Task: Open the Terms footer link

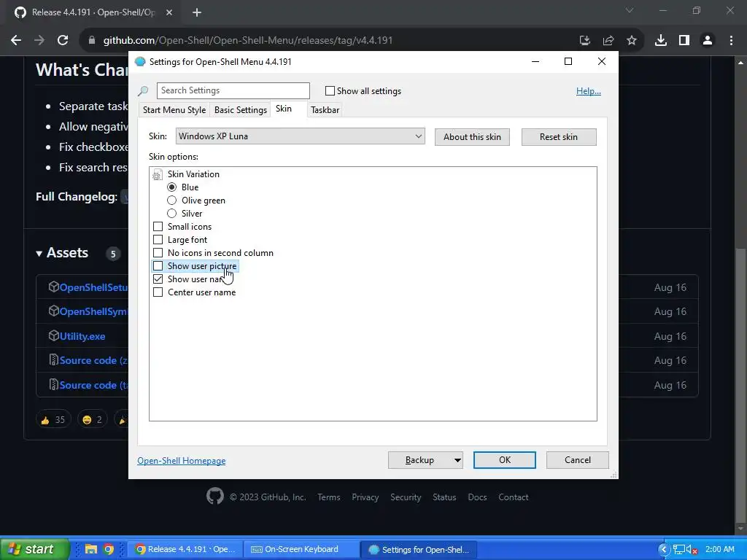Action: coord(329,497)
